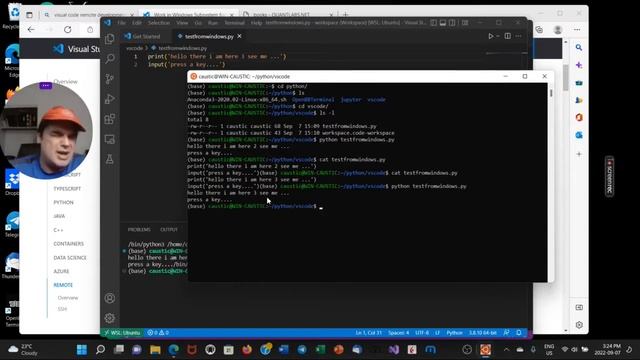Open the File menu in VS Code
640x360 pixels.
click(121, 23)
